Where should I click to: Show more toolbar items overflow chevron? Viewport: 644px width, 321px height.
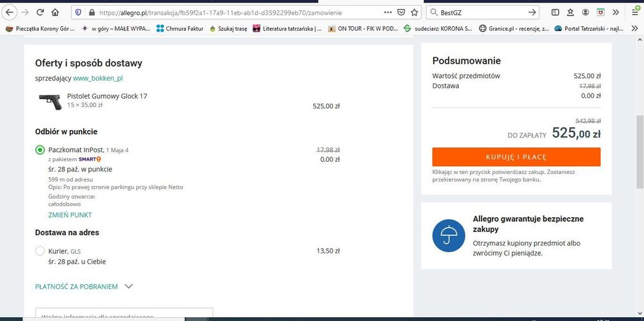point(616,12)
